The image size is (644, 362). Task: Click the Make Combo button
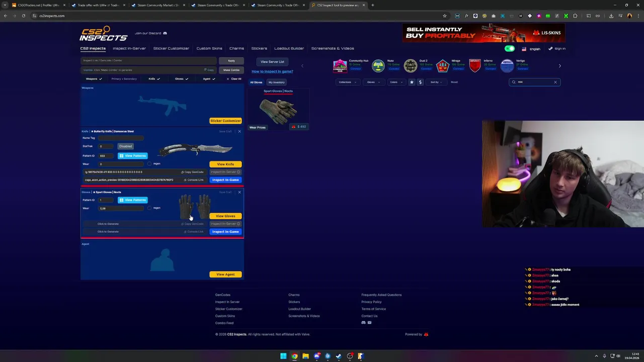[x=231, y=70]
